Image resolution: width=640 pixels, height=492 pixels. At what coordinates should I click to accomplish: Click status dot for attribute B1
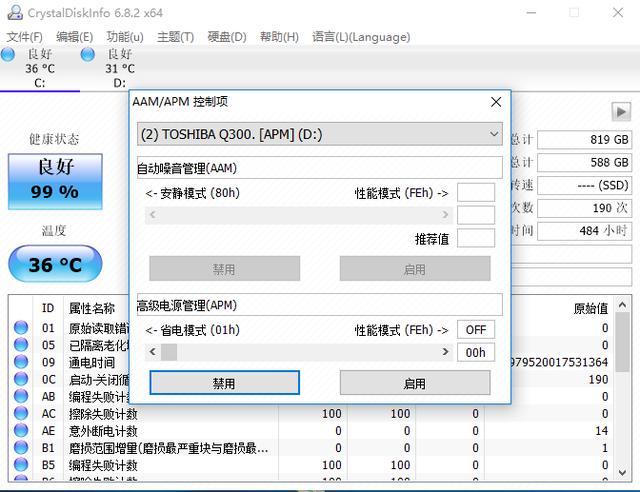coord(21,447)
